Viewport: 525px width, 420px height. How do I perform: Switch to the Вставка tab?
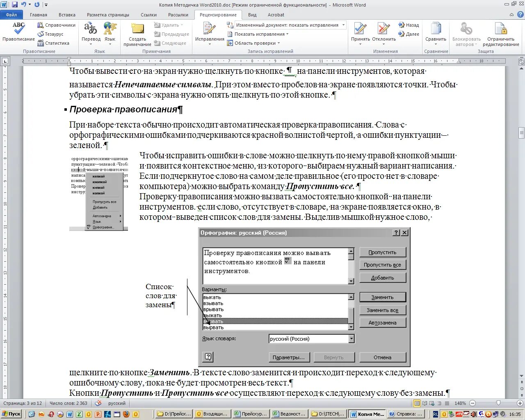67,15
